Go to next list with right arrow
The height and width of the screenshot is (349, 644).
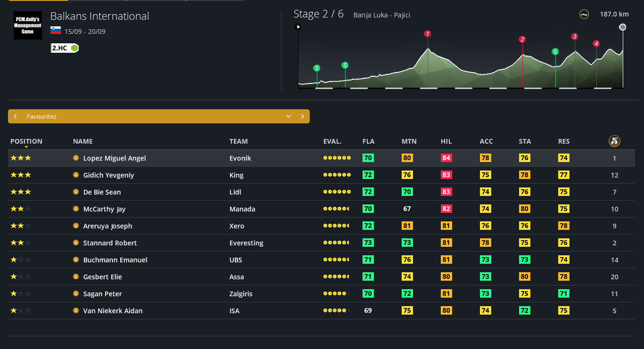(x=302, y=117)
